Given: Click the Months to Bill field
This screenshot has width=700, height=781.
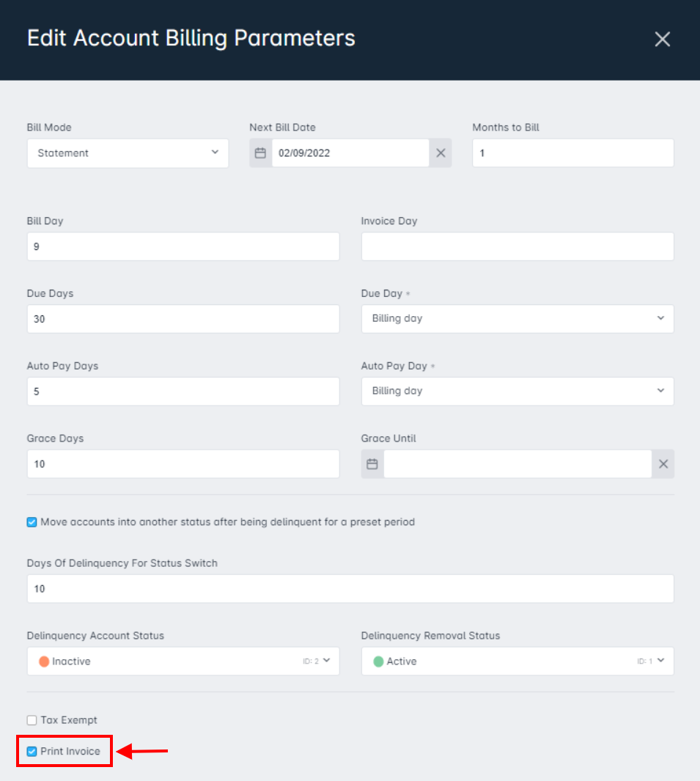Looking at the screenshot, I should pos(573,153).
